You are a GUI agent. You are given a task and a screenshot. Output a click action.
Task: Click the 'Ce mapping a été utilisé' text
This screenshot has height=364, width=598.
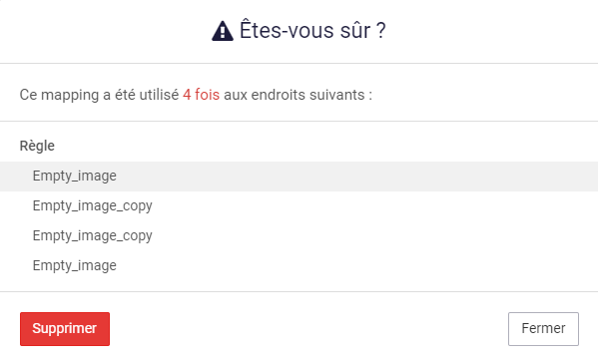click(x=99, y=95)
